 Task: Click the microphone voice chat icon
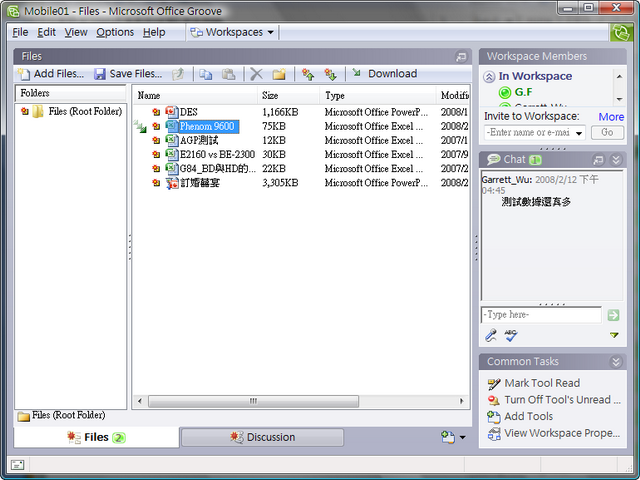[x=491, y=335]
